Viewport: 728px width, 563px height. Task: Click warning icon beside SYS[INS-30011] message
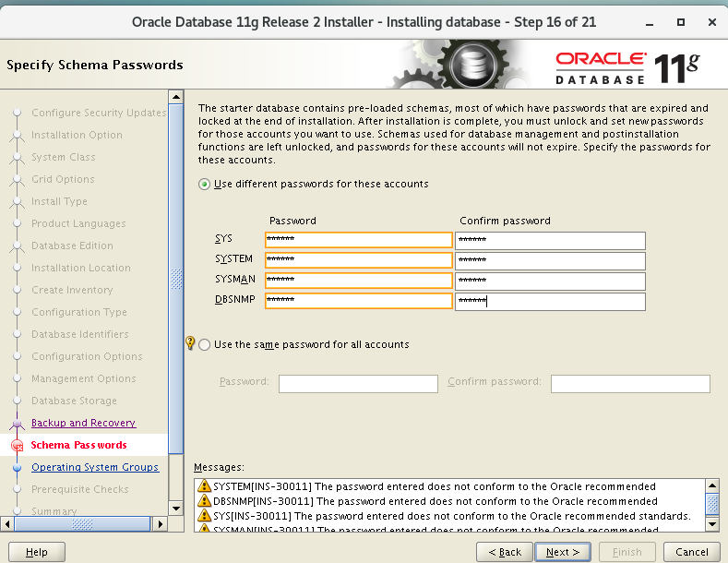pos(204,516)
